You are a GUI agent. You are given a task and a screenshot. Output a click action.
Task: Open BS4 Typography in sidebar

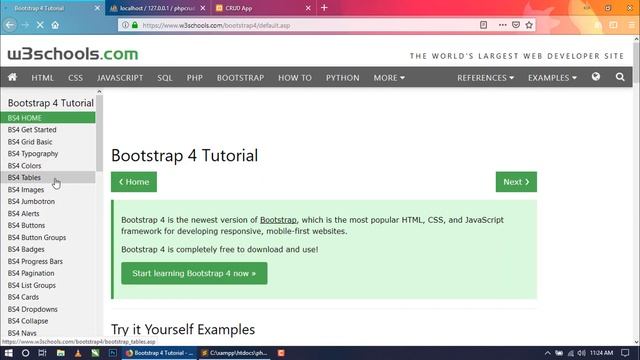point(48,153)
